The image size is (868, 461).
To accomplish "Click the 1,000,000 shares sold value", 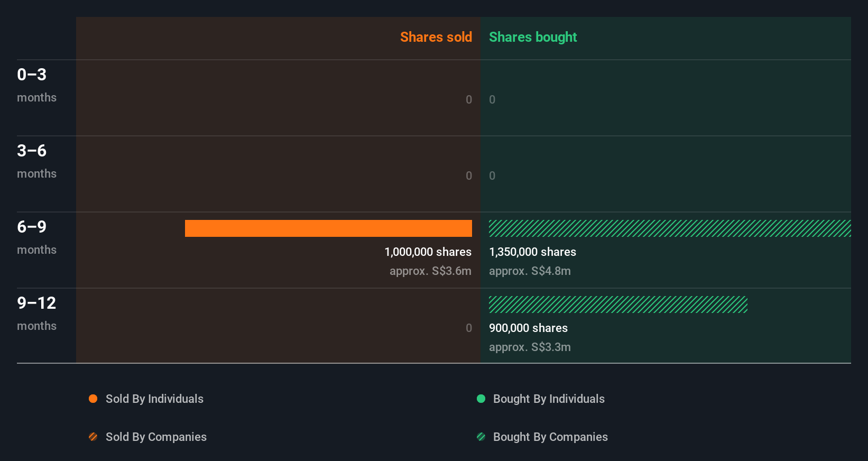I will coord(428,252).
